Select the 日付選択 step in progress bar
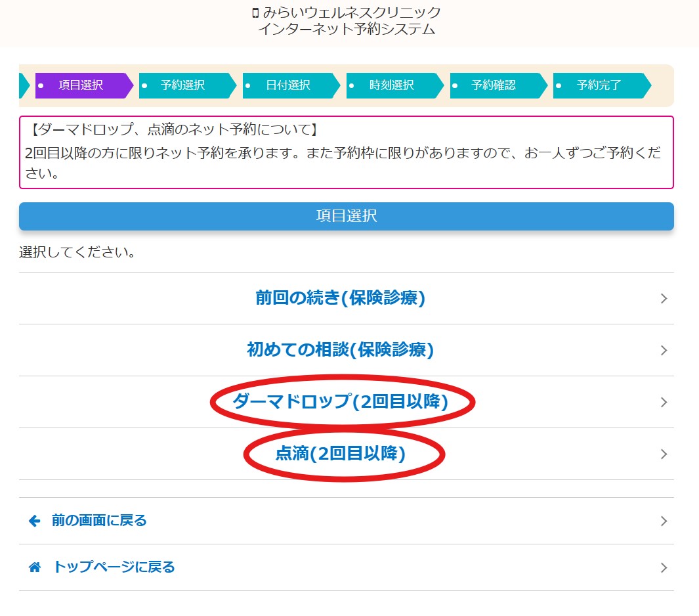 point(291,85)
